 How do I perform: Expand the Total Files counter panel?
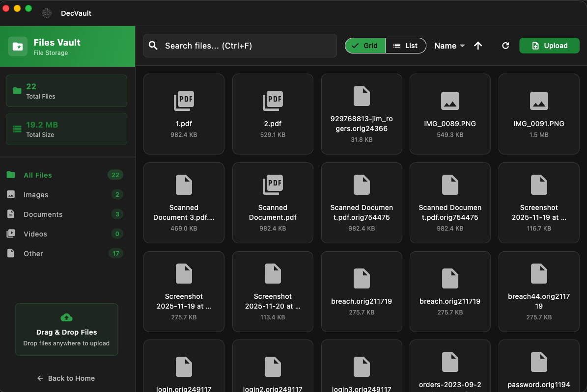(66, 90)
